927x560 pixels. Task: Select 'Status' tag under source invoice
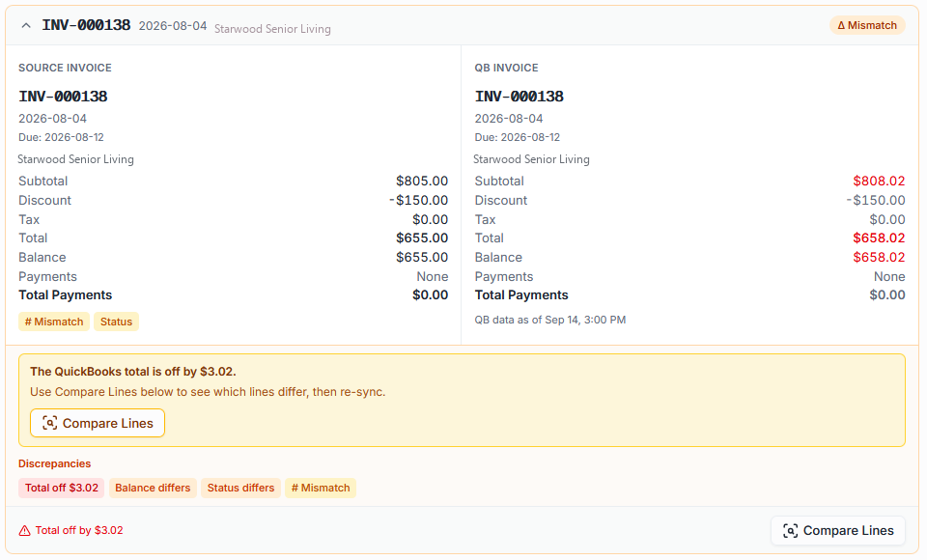tap(116, 322)
